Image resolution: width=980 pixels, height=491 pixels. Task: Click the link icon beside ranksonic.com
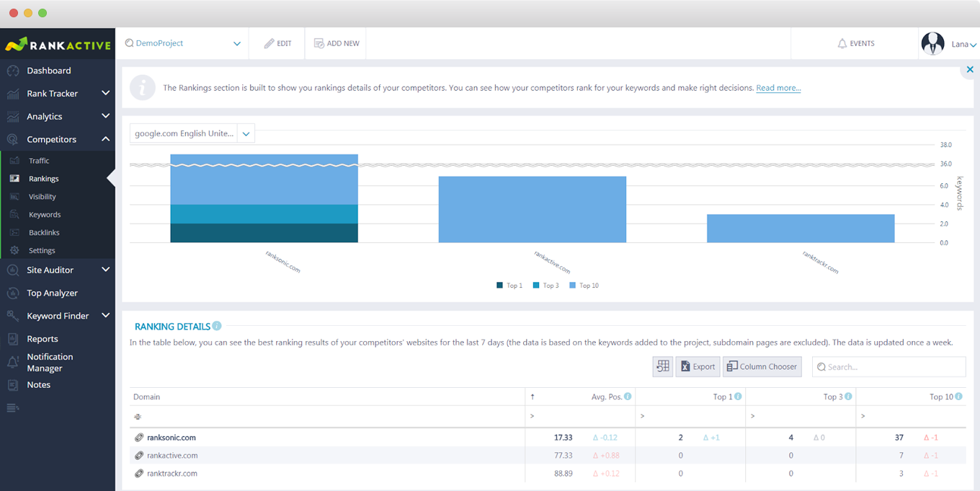click(x=139, y=438)
